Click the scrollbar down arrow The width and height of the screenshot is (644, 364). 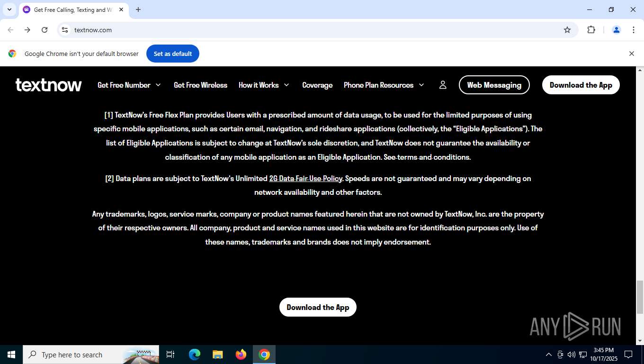[x=640, y=341]
